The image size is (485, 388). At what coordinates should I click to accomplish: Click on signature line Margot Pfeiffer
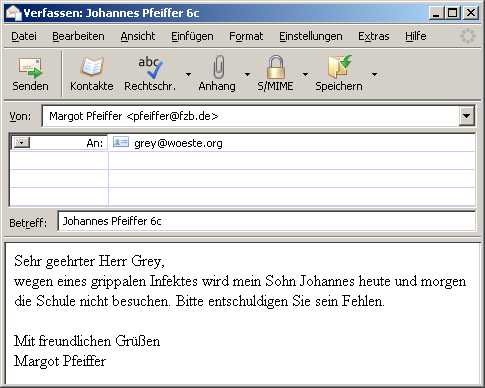pyautogui.click(x=60, y=361)
